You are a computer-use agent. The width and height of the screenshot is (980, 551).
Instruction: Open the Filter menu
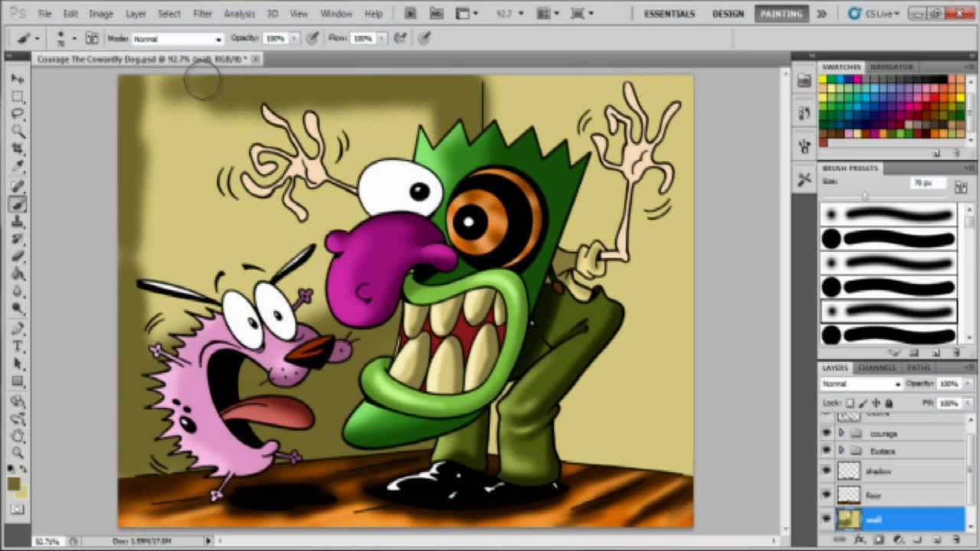(202, 14)
